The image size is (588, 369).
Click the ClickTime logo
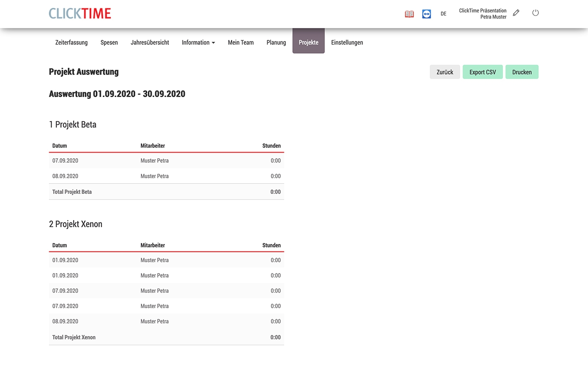tap(80, 14)
